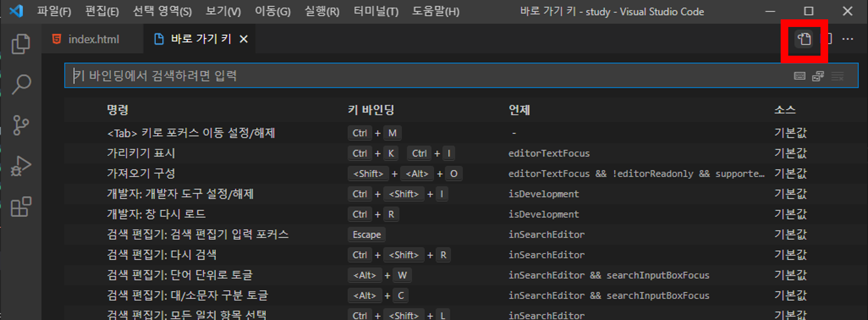Open the 파일(F) menu
The height and width of the screenshot is (320, 868).
point(54,12)
